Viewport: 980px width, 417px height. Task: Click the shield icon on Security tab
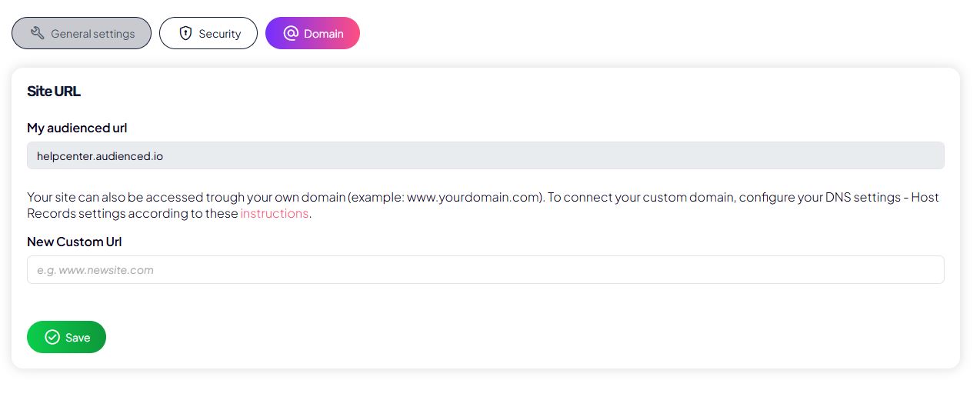point(185,33)
